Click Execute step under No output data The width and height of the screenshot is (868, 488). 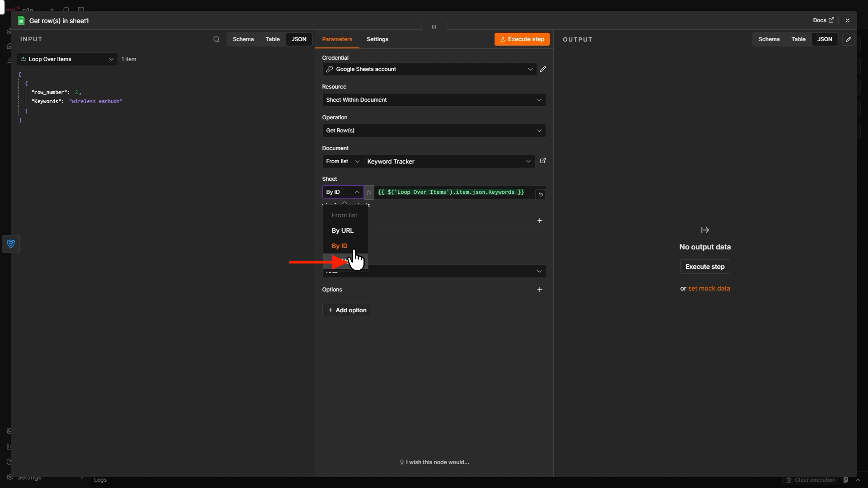coord(705,267)
